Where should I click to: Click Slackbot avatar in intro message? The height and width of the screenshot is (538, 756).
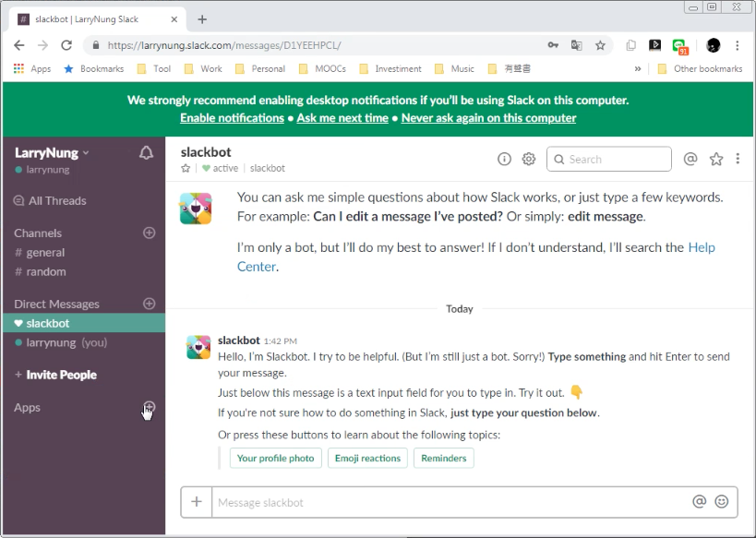pos(196,209)
